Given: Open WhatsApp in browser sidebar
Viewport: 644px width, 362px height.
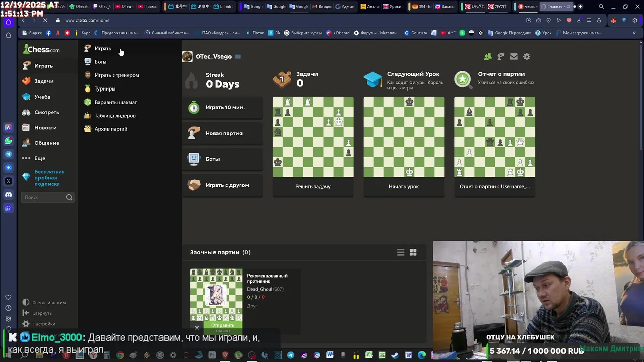Looking at the screenshot, I should (8, 141).
